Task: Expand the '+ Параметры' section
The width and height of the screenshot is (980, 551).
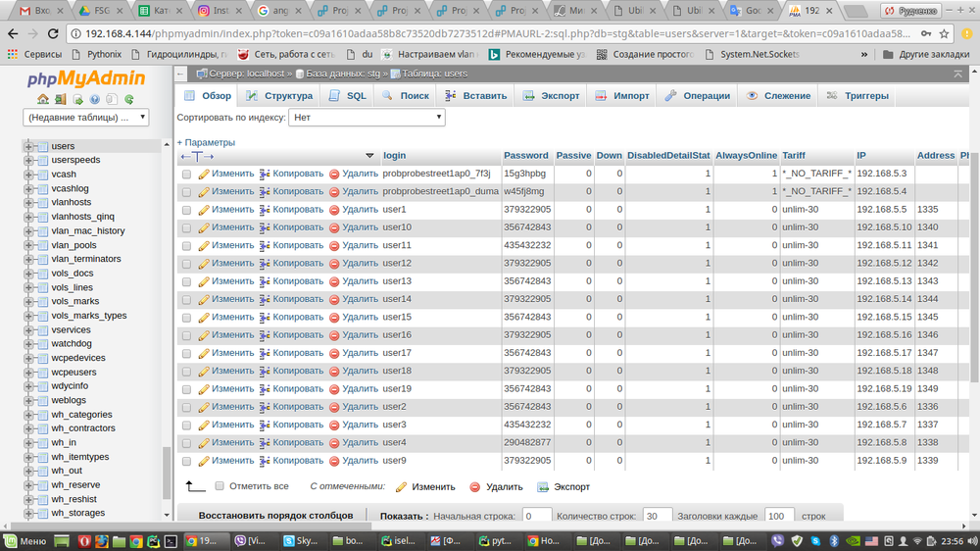Action: pos(206,142)
